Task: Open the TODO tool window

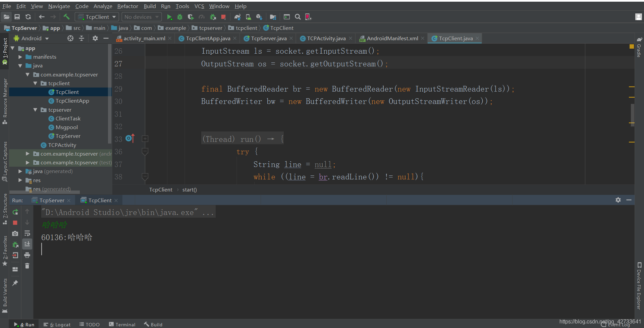Action: click(90, 325)
